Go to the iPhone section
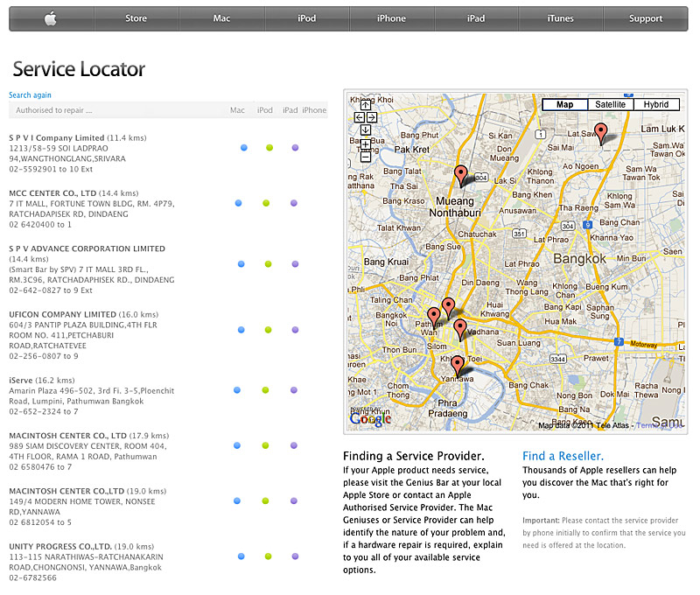Image resolution: width=700 pixels, height=595 pixels. 391,18
